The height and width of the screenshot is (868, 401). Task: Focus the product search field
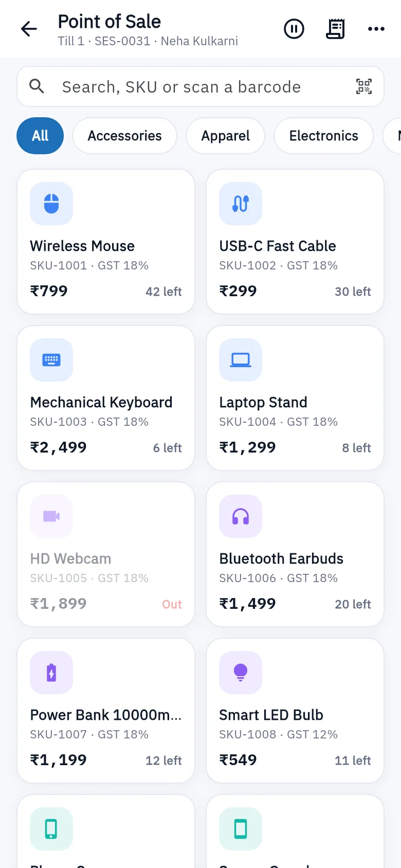[x=200, y=86]
